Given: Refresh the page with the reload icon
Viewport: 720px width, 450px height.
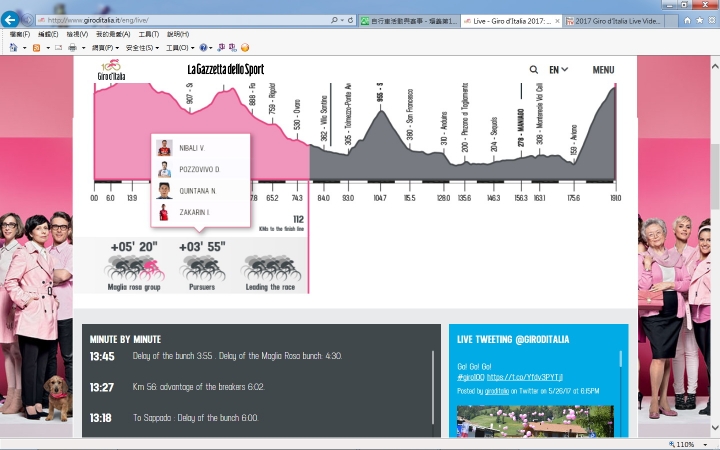Looking at the screenshot, I should pos(350,20).
